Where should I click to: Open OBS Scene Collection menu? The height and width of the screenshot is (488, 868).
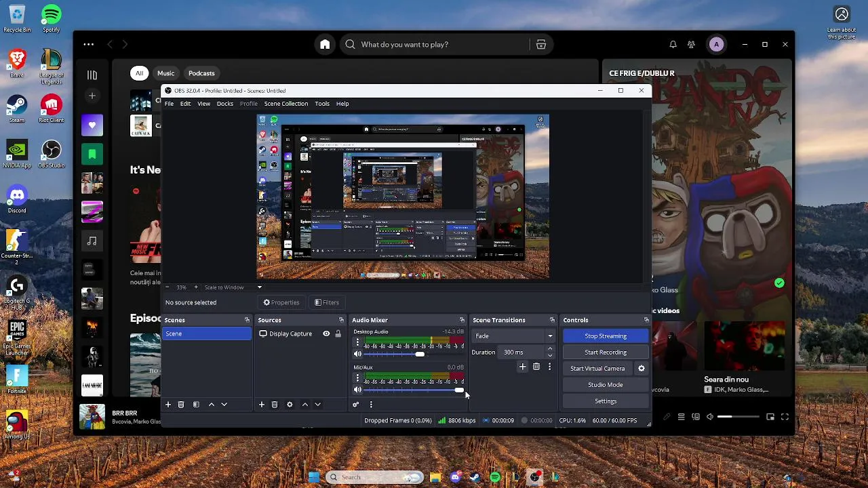pyautogui.click(x=286, y=104)
